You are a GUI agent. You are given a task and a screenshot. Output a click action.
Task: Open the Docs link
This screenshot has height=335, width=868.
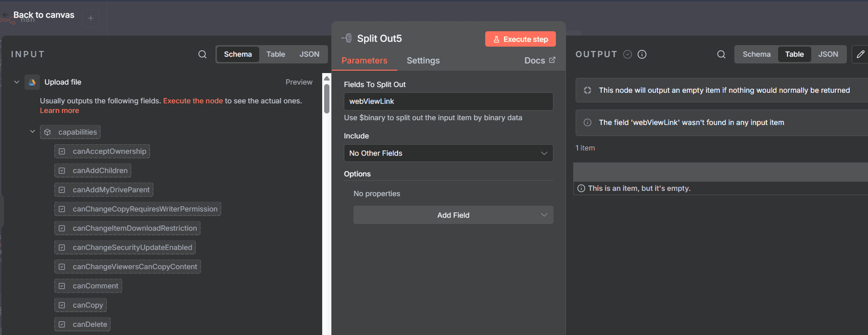click(540, 61)
